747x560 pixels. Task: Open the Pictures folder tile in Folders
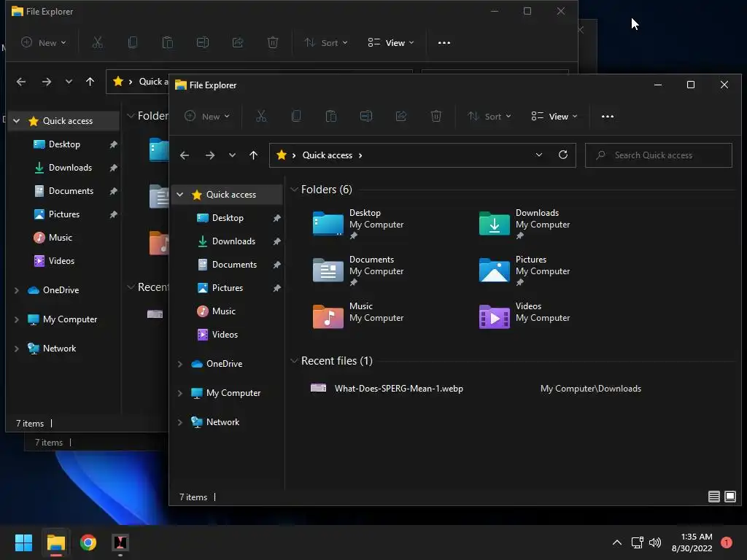point(524,271)
